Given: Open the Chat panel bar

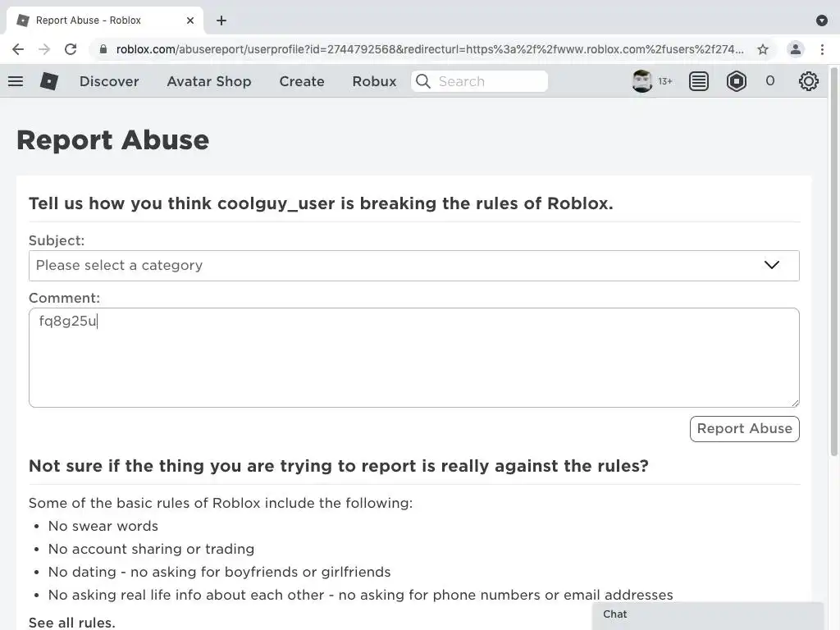Looking at the screenshot, I should click(708, 615).
